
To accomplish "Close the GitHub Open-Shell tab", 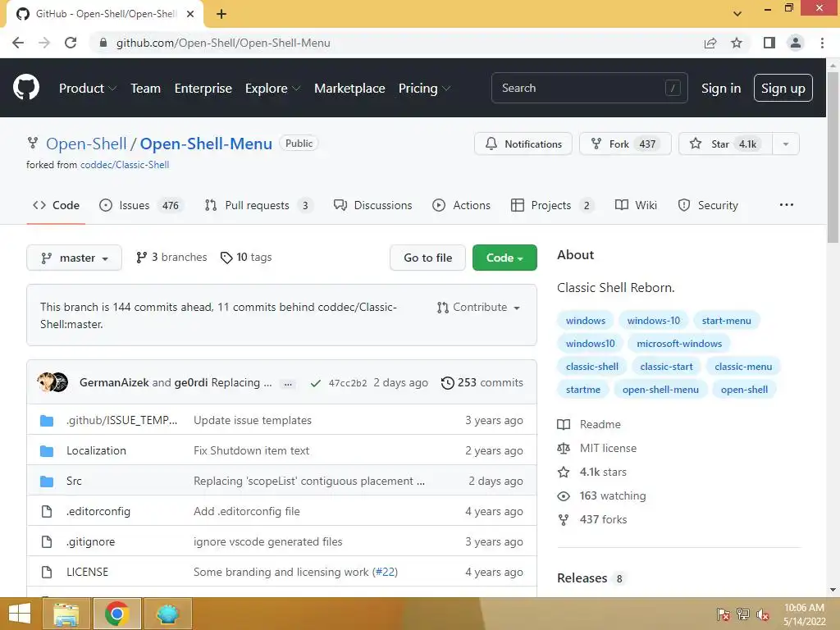I will (x=190, y=14).
